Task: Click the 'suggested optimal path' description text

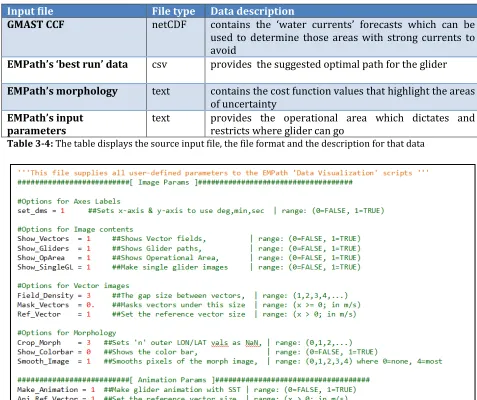Action: (328, 64)
